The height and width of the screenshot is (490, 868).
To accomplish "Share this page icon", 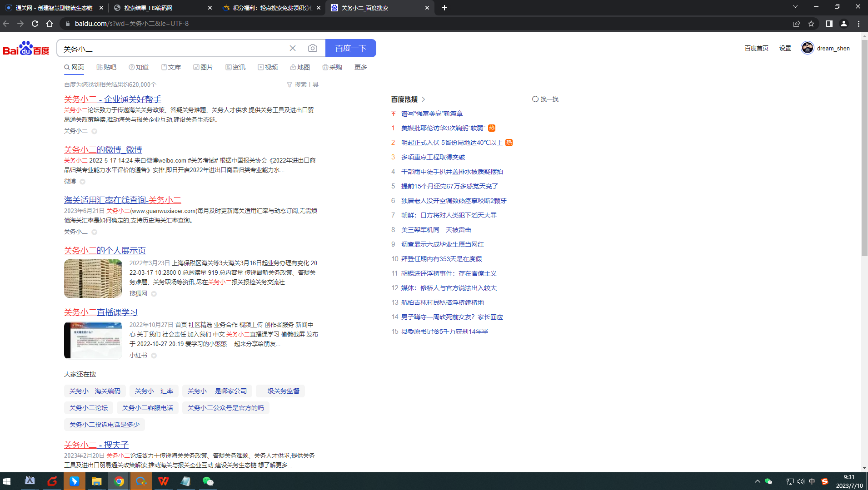I will click(x=797, y=24).
